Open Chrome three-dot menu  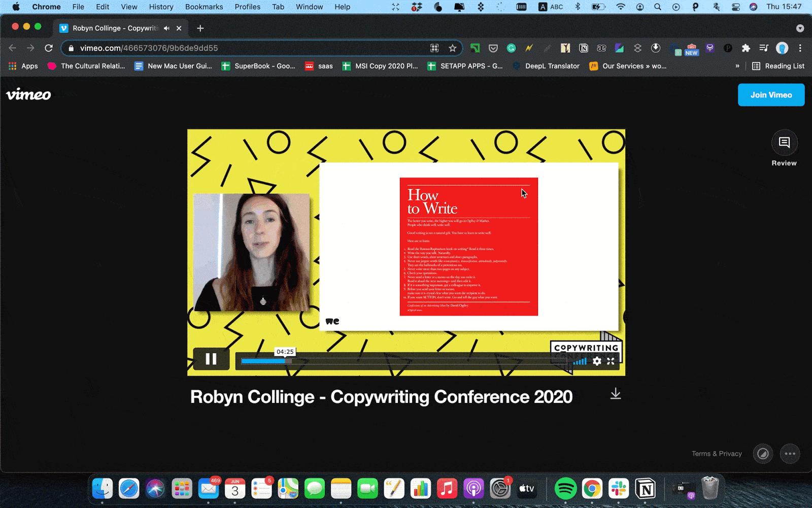800,48
